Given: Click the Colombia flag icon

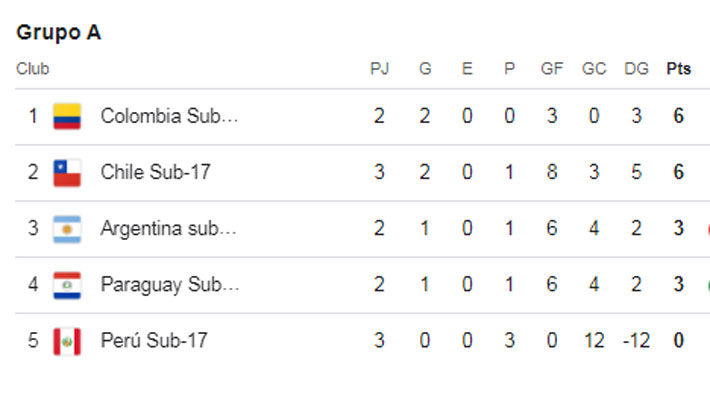Looking at the screenshot, I should 67,116.
